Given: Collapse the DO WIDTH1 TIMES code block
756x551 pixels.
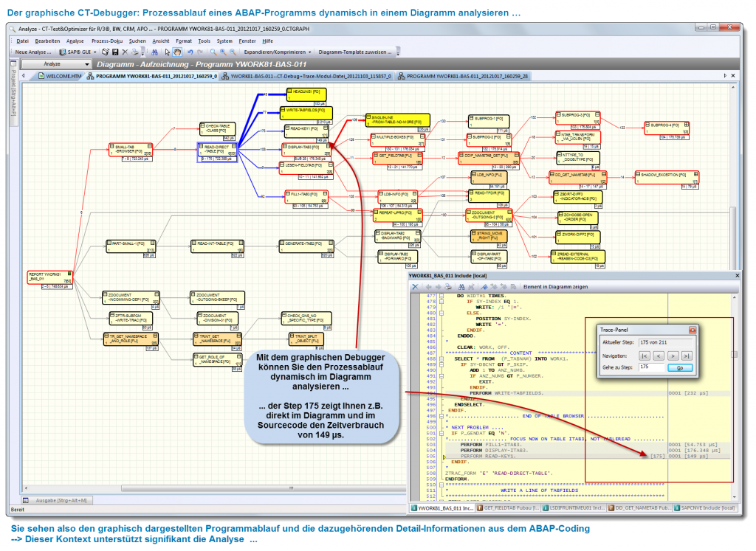Looking at the screenshot, I should pos(441,295).
